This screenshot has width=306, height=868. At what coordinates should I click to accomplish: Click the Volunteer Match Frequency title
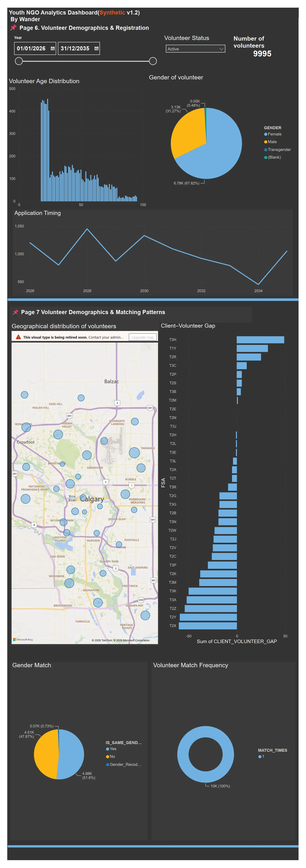(x=191, y=665)
